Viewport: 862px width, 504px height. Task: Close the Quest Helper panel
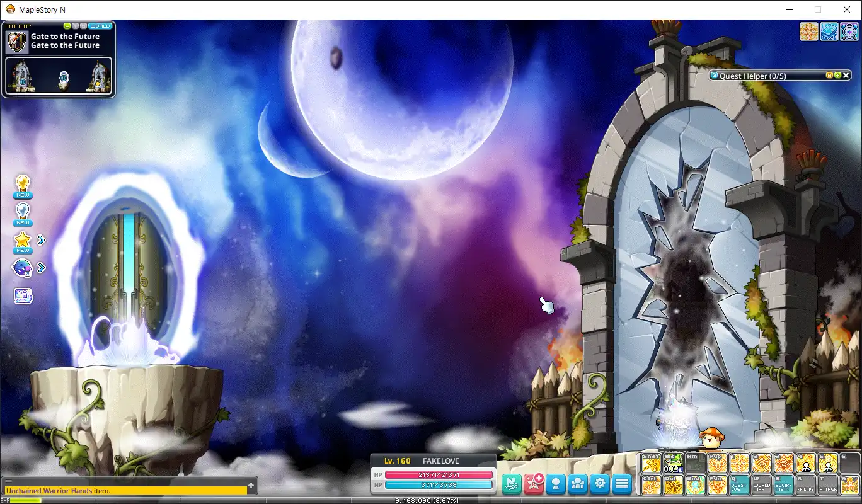[846, 76]
